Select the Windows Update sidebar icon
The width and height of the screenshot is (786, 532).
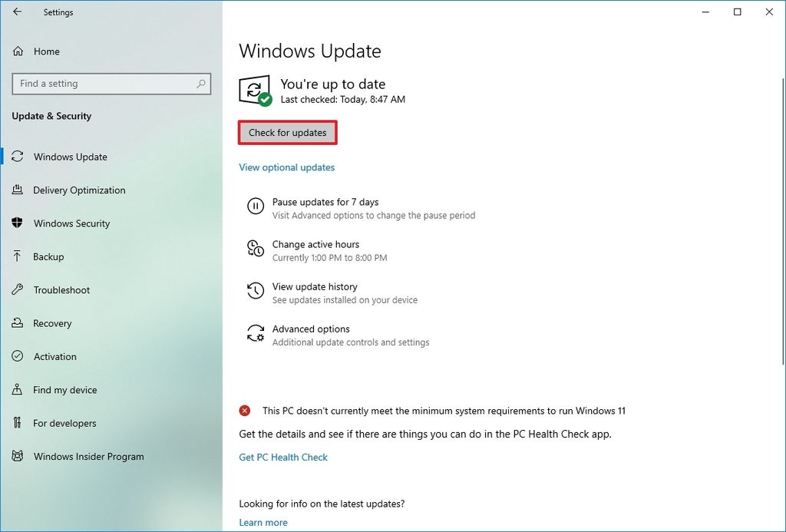pyautogui.click(x=17, y=157)
